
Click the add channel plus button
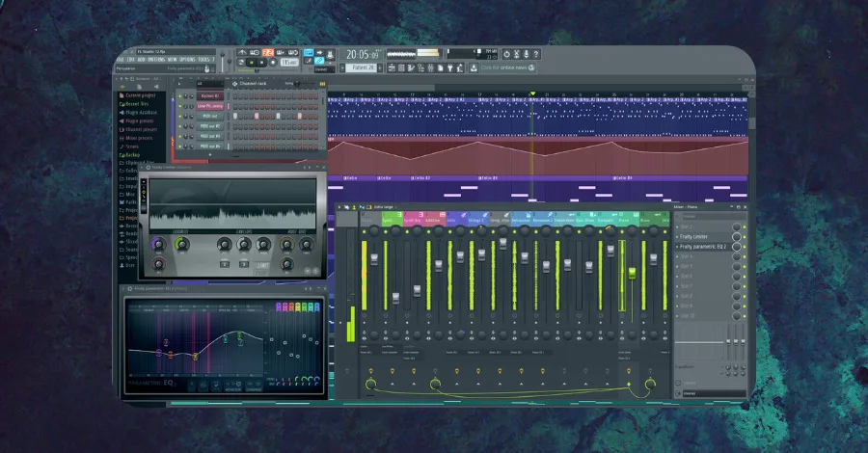click(x=210, y=155)
